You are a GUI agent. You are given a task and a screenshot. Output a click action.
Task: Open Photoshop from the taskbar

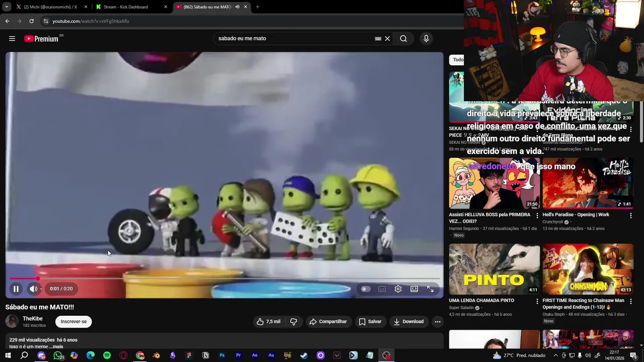(x=222, y=355)
